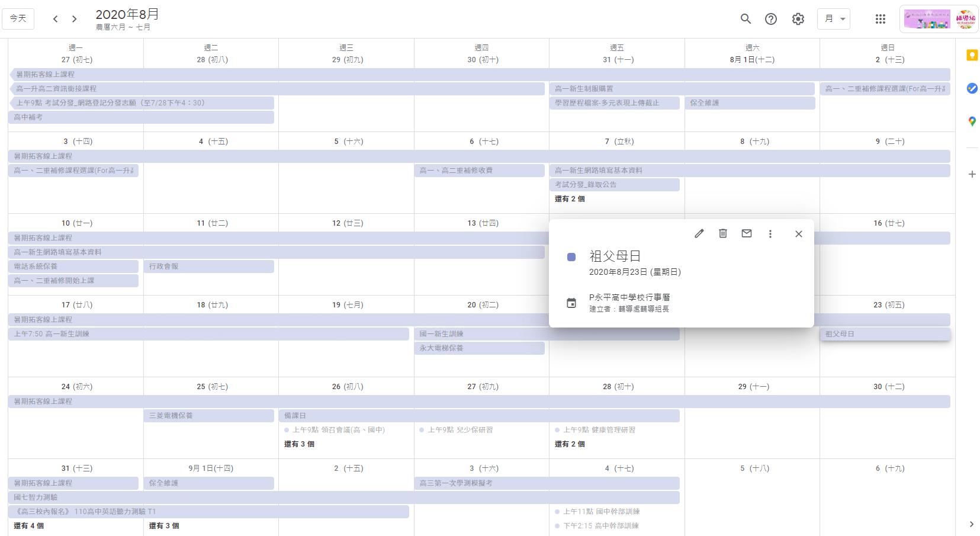This screenshot has height=536, width=980.
Task: Expand the 月 view dropdown
Action: coord(834,19)
